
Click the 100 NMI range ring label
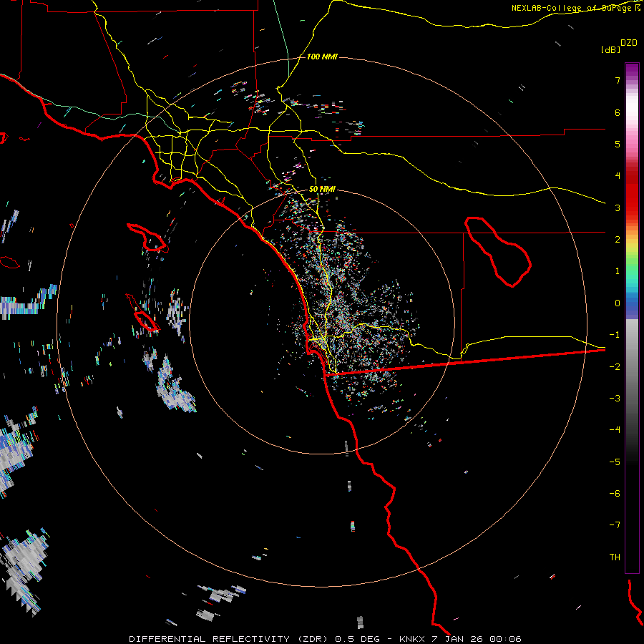(x=322, y=57)
